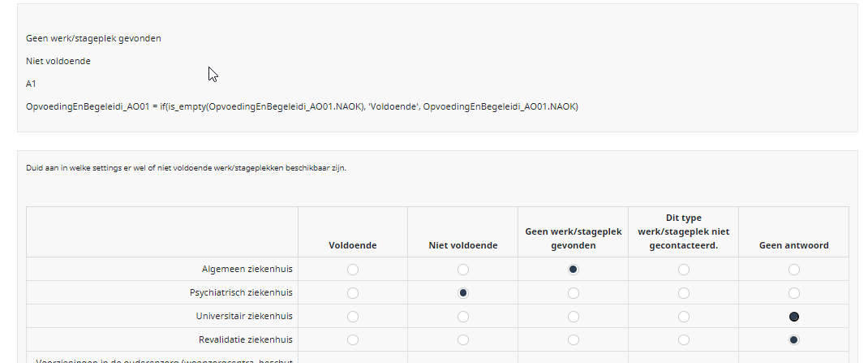
Task: Select Voldoende for Psychiatrisch ziekenhuis
Action: 352,292
